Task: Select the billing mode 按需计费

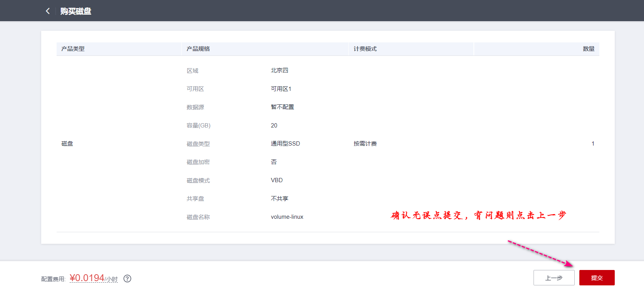Action: click(365, 144)
